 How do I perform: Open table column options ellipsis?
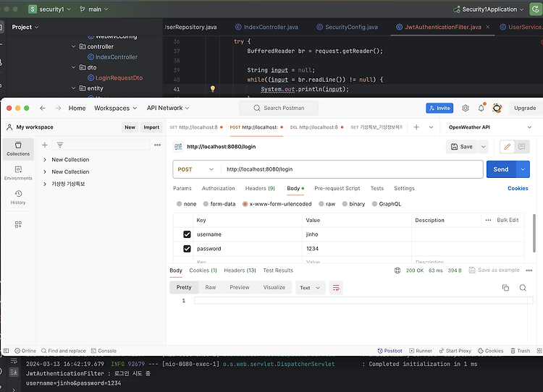(x=488, y=220)
